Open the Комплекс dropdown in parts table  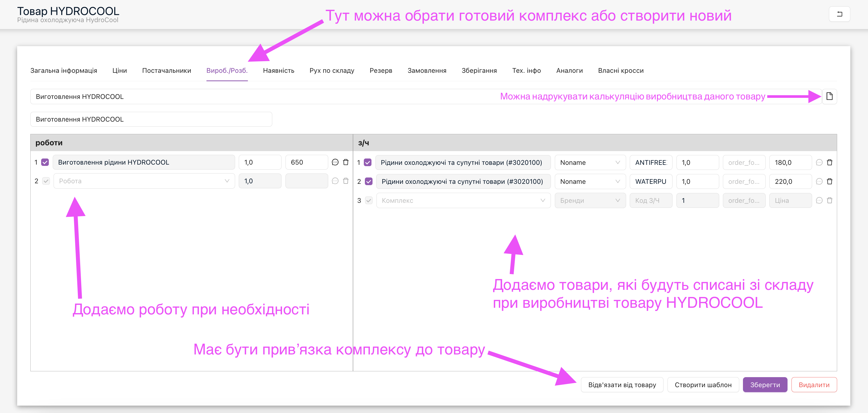tap(463, 201)
